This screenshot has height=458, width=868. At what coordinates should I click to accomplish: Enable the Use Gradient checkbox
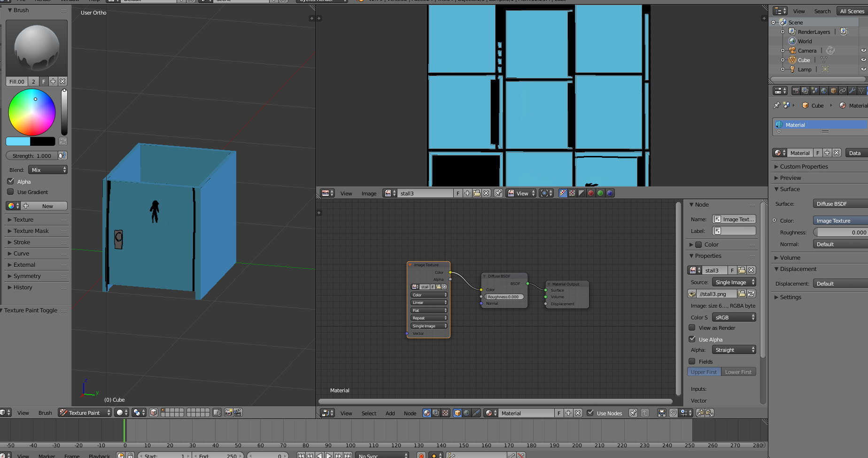click(11, 192)
